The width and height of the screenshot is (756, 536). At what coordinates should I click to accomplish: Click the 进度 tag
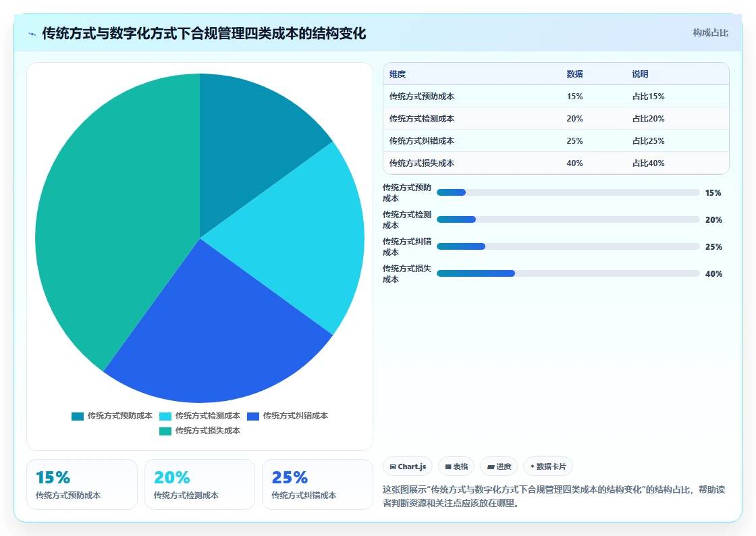[499, 466]
